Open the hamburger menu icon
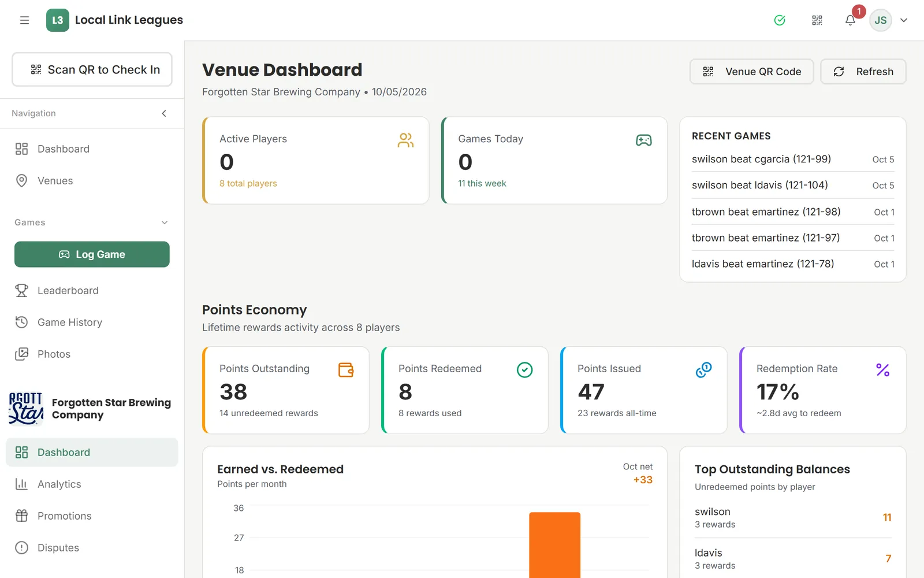Viewport: 924px width, 578px height. (x=24, y=20)
